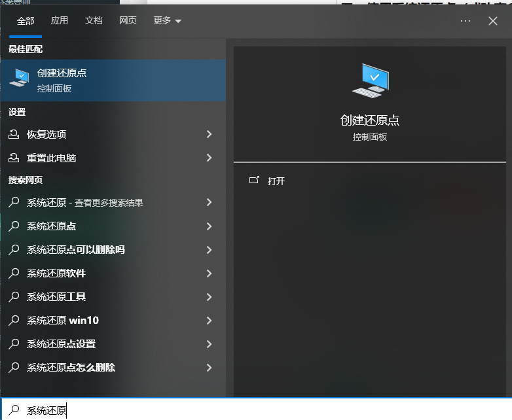Click the magnifier icon in search box
The height and width of the screenshot is (420, 512).
point(14,410)
